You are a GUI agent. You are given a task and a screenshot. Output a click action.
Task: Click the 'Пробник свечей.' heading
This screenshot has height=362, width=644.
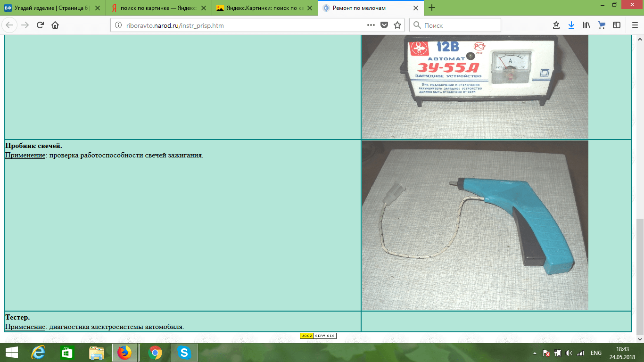(33, 146)
